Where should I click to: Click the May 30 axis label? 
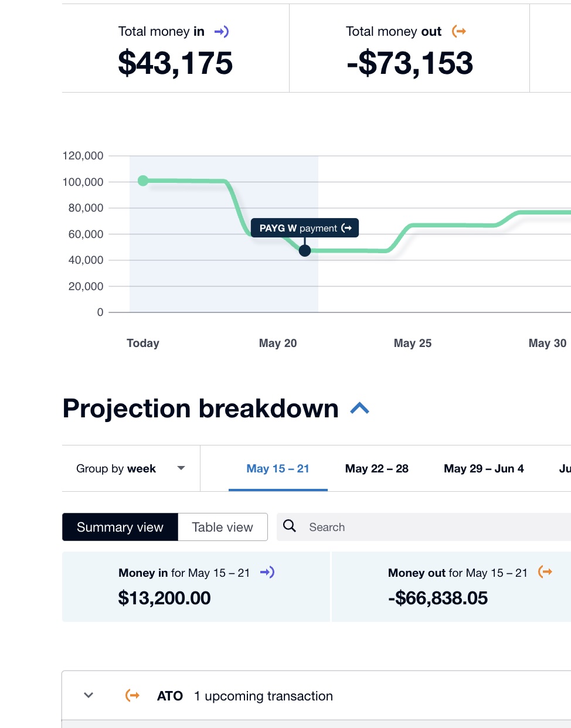[x=548, y=343]
